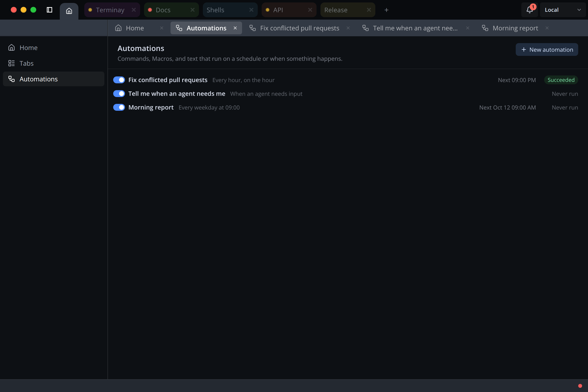Open the Fix conflicted pull requests tab
Screen dimensions: 588x392
299,28
